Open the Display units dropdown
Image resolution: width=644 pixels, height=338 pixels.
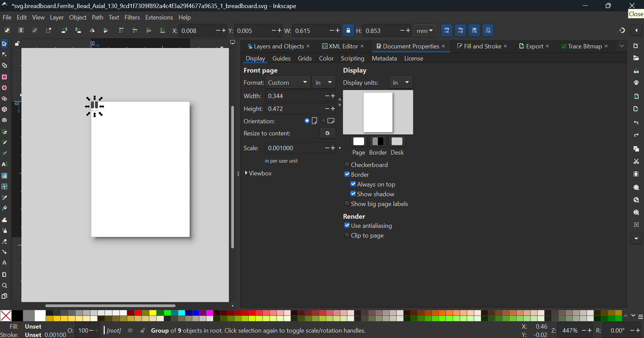401,83
